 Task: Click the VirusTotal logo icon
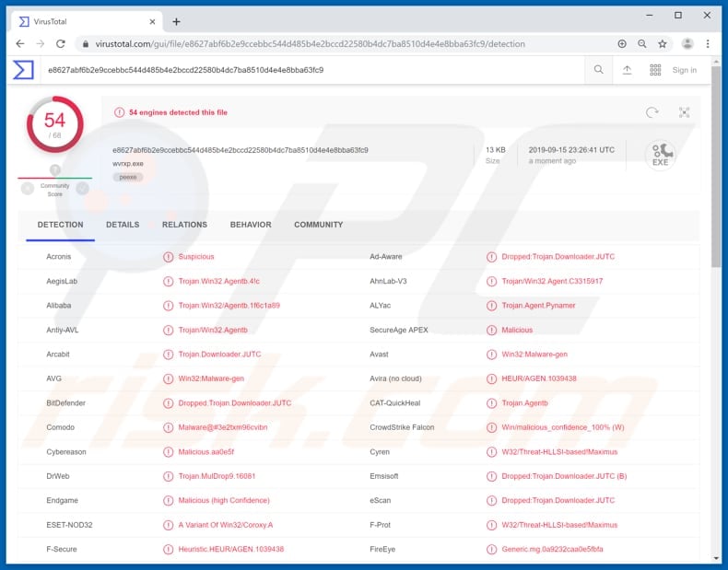point(23,70)
